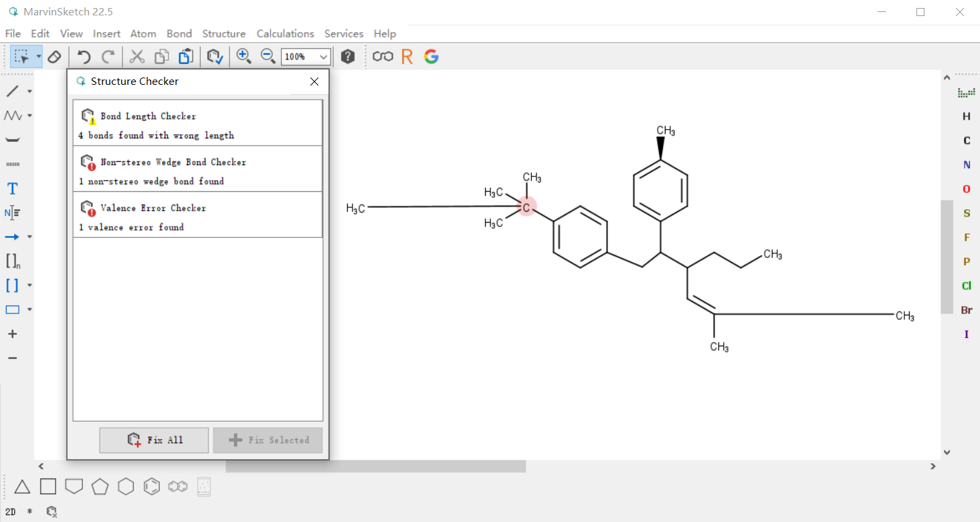Select the rectangle shape tool
Image resolution: width=980 pixels, height=522 pixels.
point(12,309)
